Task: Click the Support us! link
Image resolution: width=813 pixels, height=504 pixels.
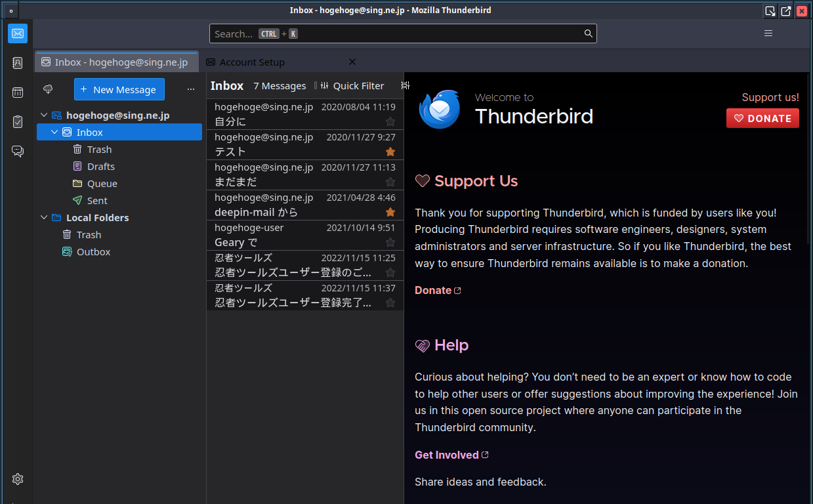Action: 770,97
